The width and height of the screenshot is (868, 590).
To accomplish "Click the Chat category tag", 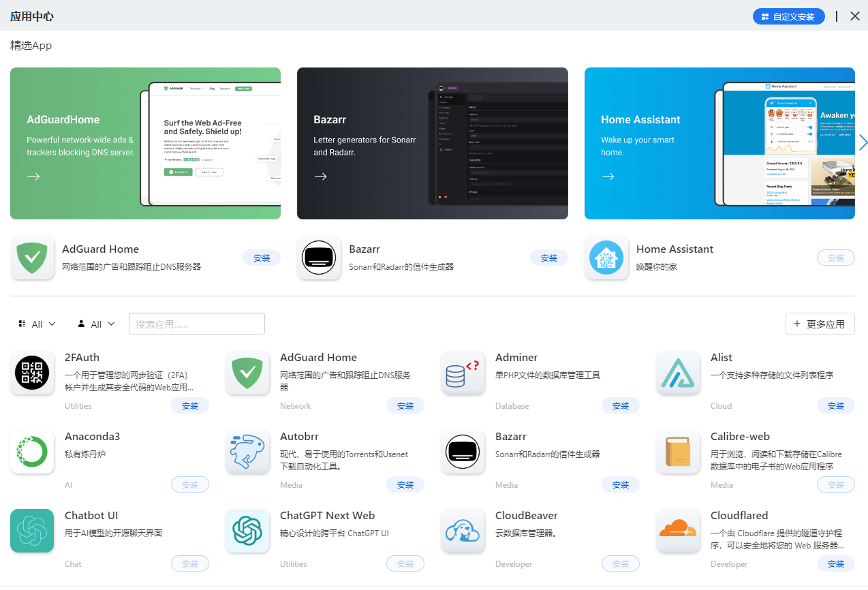I will point(73,563).
